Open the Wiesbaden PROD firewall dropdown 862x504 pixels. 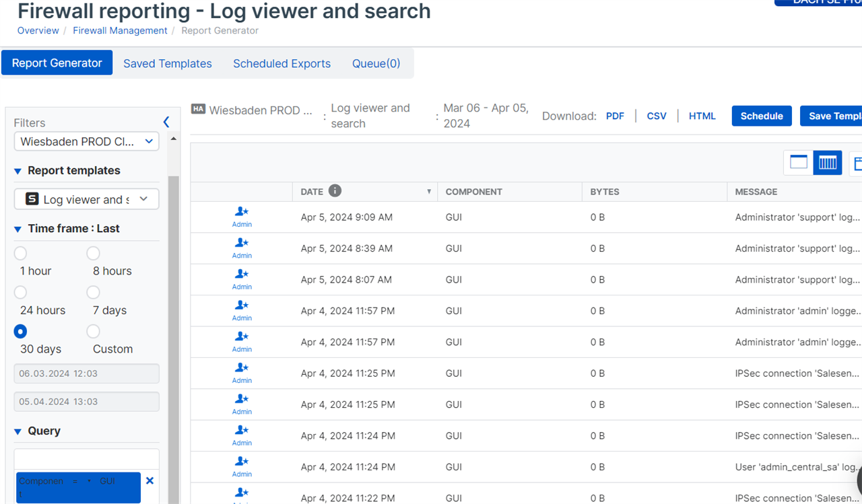pyautogui.click(x=87, y=141)
